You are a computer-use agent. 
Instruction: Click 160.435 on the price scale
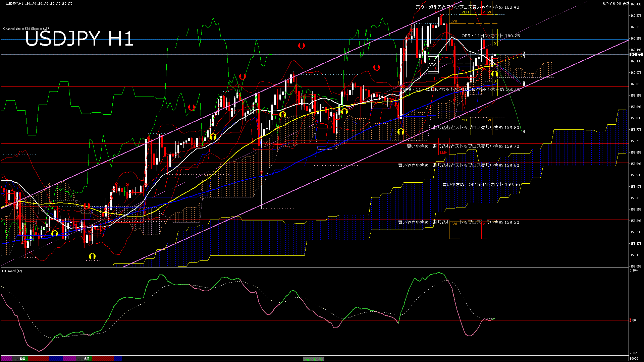pos(636,4)
